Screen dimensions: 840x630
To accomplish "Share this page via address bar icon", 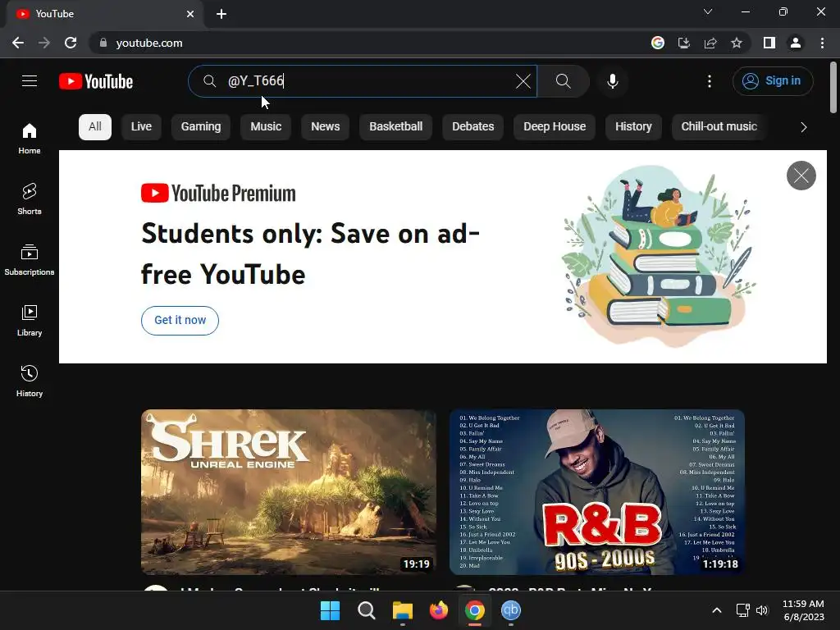I will (710, 43).
